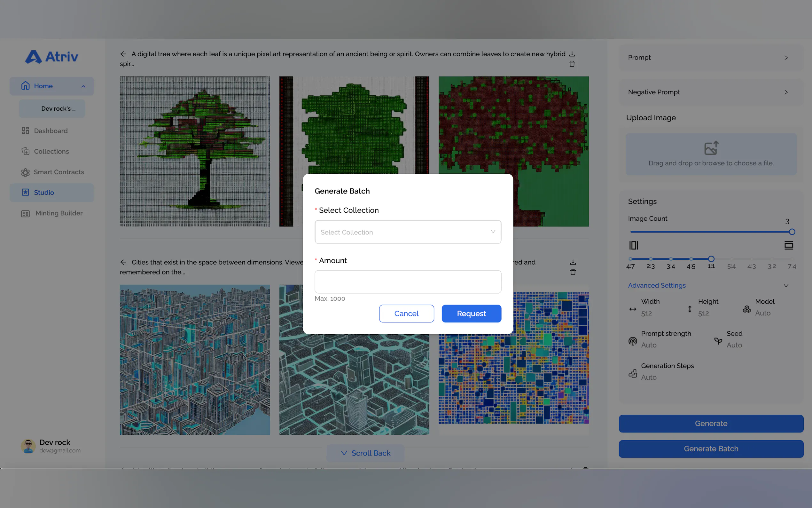Image resolution: width=812 pixels, height=508 pixels.
Task: Click the trash icon for the tree prompt
Action: (x=572, y=64)
